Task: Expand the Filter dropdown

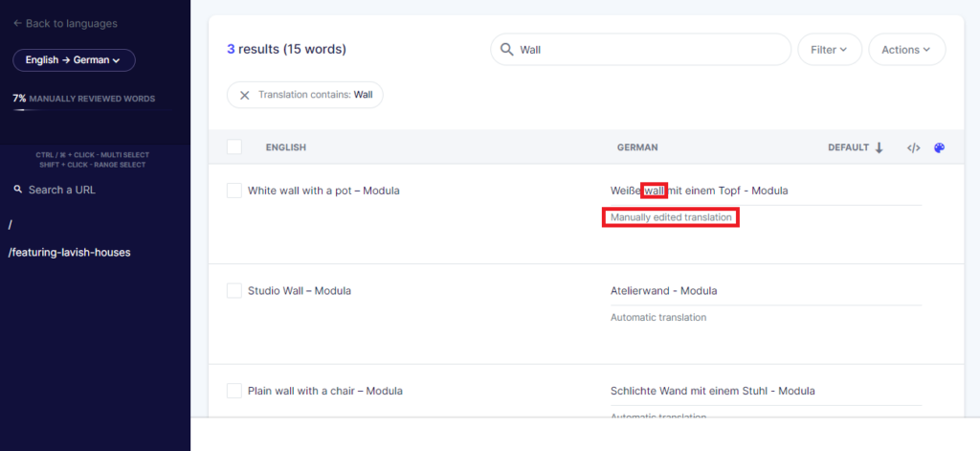Action: (x=829, y=50)
